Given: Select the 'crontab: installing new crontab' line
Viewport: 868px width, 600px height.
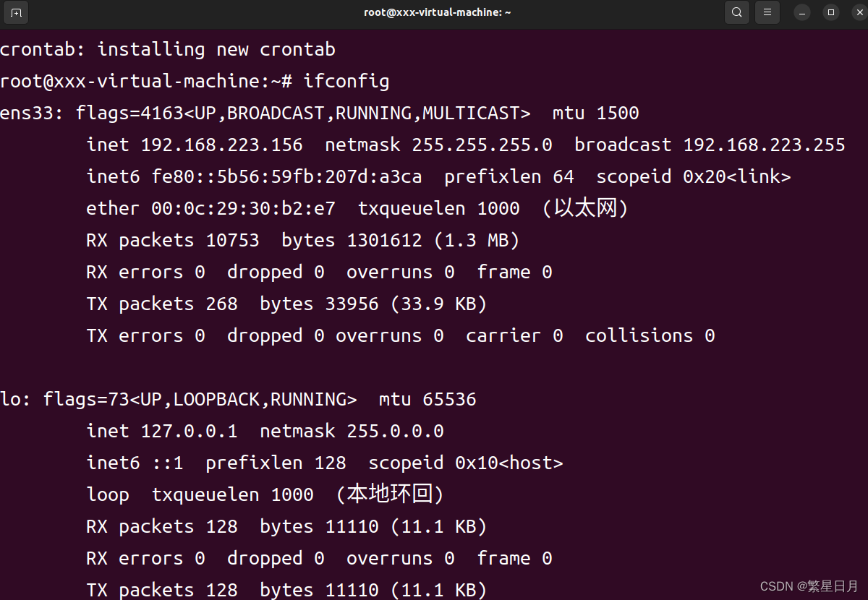Looking at the screenshot, I should coord(168,49).
